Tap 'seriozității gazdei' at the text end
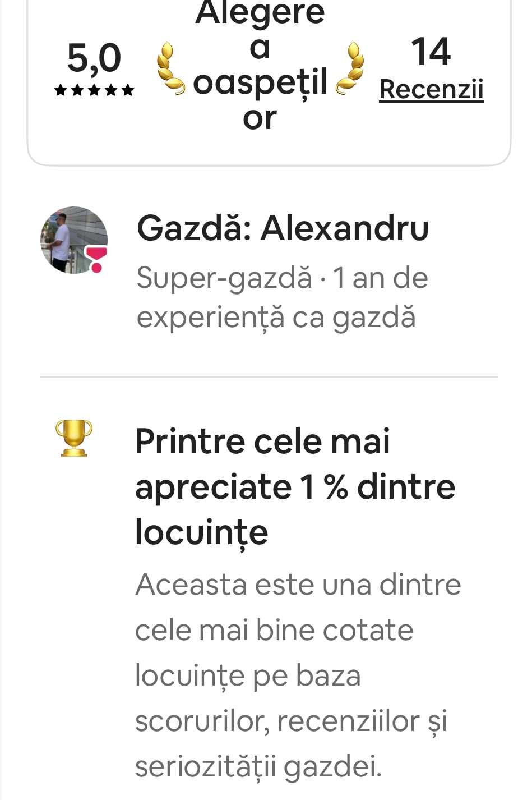Screen dimensions: 532x800 pyautogui.click(x=258, y=766)
